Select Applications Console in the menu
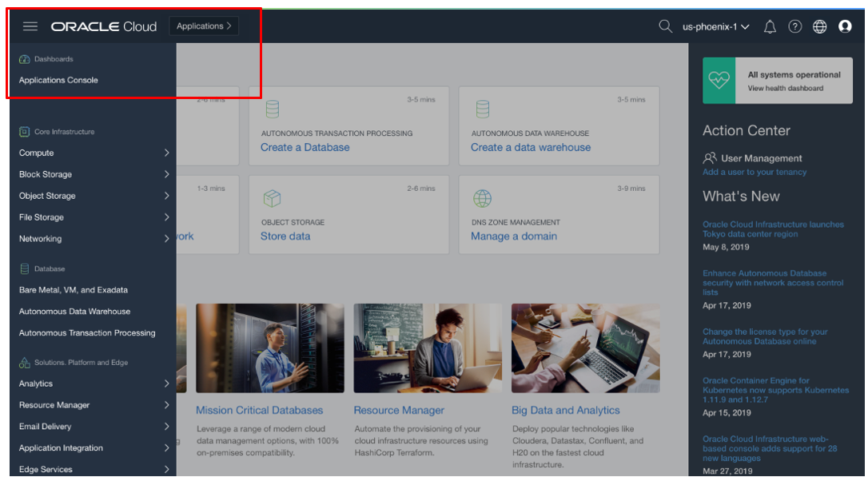Image resolution: width=868 pixels, height=481 pixels. pyautogui.click(x=58, y=80)
